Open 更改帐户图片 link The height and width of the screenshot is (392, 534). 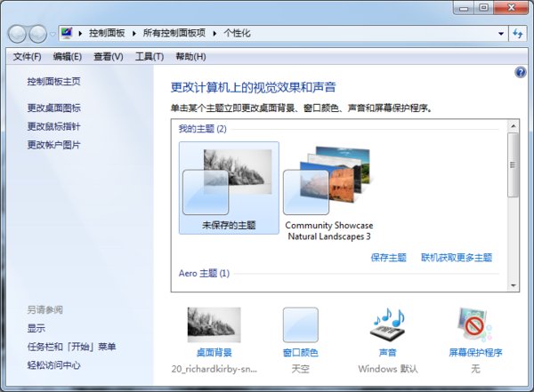point(53,145)
